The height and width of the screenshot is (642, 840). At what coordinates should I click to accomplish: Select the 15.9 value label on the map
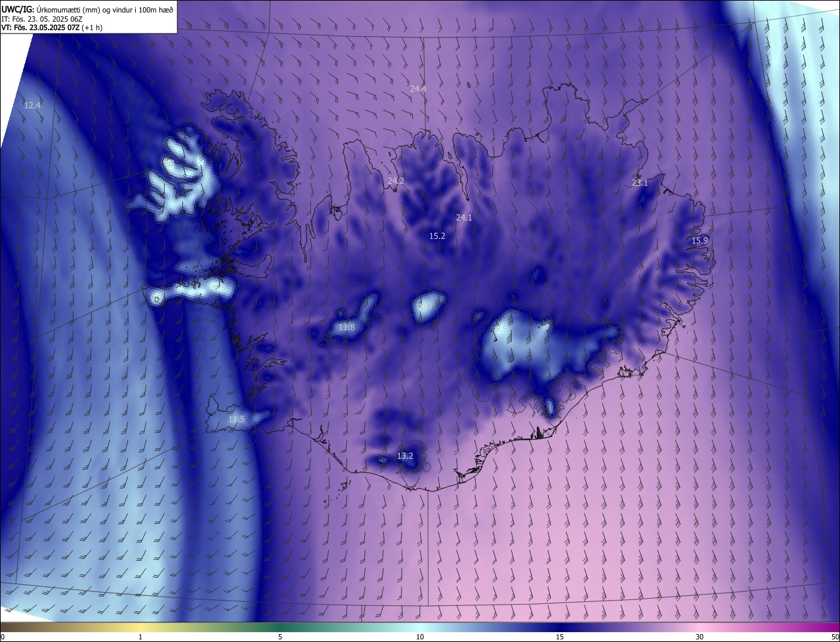(x=700, y=241)
